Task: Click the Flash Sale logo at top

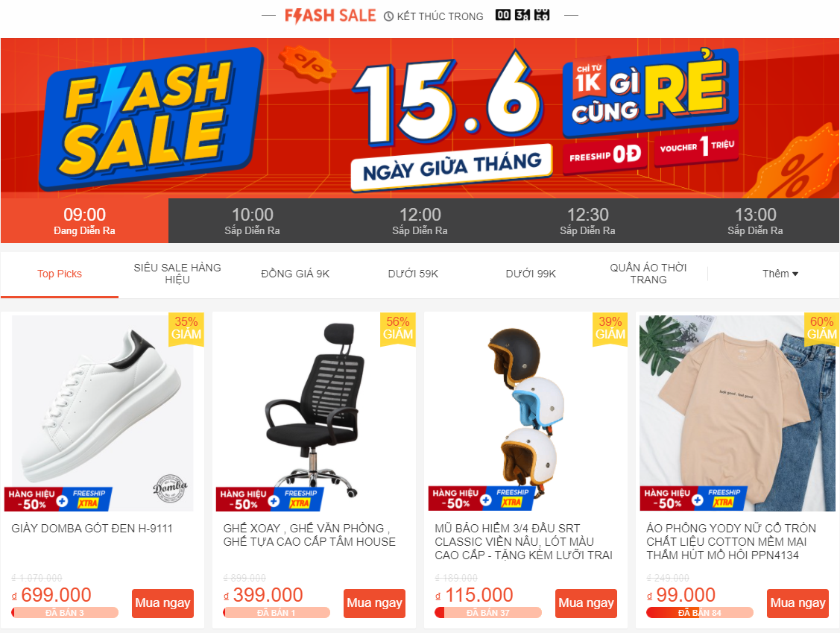Action: click(330, 16)
